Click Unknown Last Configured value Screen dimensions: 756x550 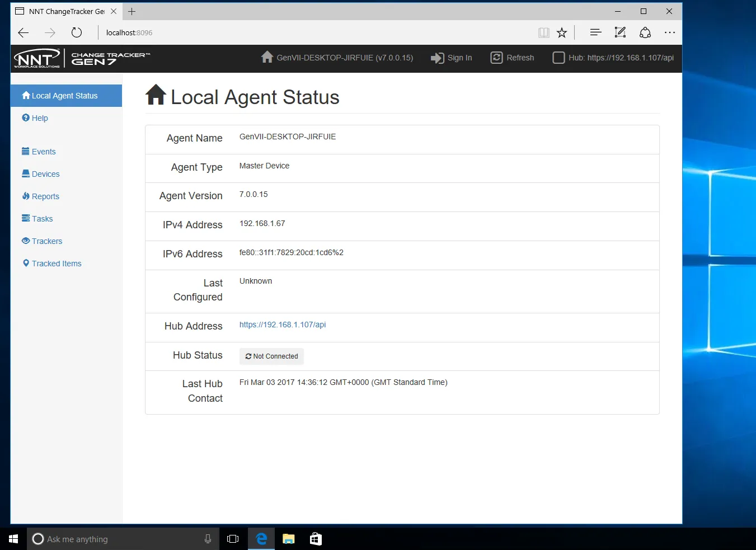[x=256, y=281]
